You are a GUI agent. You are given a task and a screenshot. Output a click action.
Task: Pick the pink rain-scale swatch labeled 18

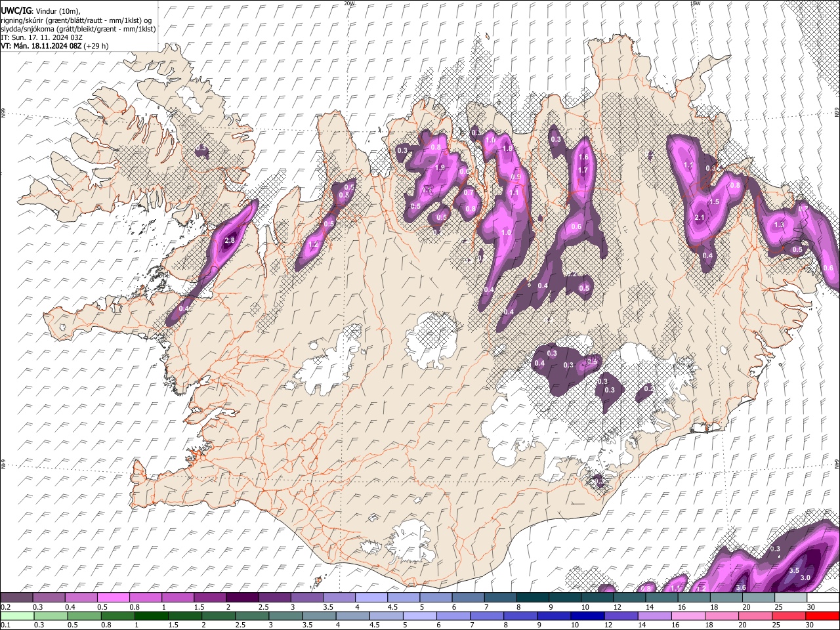click(x=723, y=616)
